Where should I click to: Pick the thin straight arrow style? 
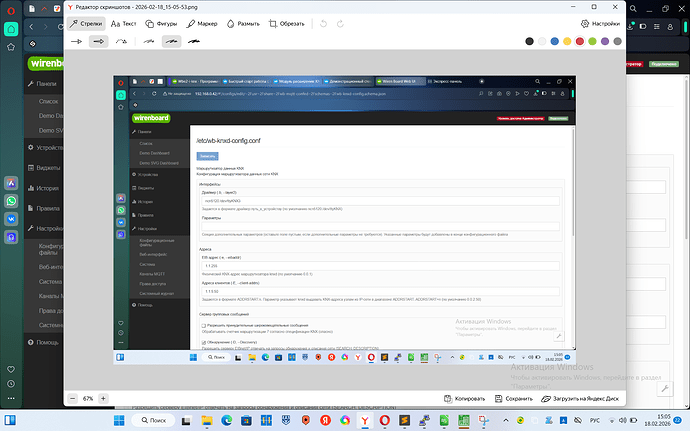(x=77, y=41)
